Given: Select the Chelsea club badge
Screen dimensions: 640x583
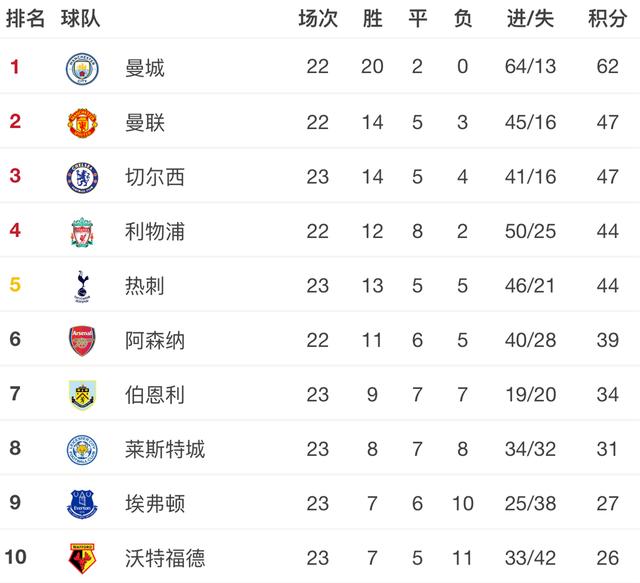Looking at the screenshot, I should (x=82, y=177).
